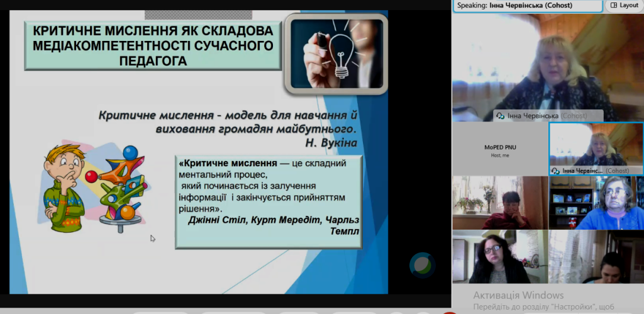Image resolution: width=644 pixels, height=314 pixels.
Task: Click audio icon on small Cohost tile
Action: (x=556, y=171)
